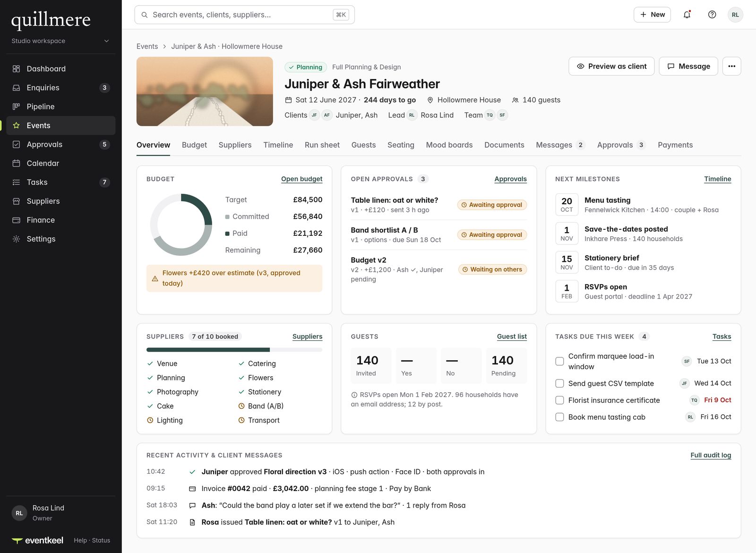Click the Suppliers storefront icon
Screen dimensions: 756x553
[16, 201]
